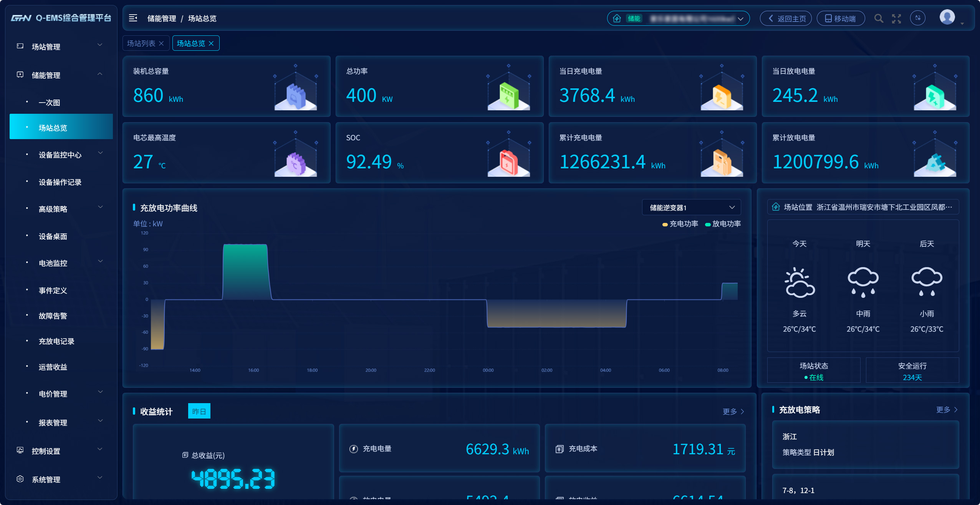Click the 装机总容量 card icon

295,95
